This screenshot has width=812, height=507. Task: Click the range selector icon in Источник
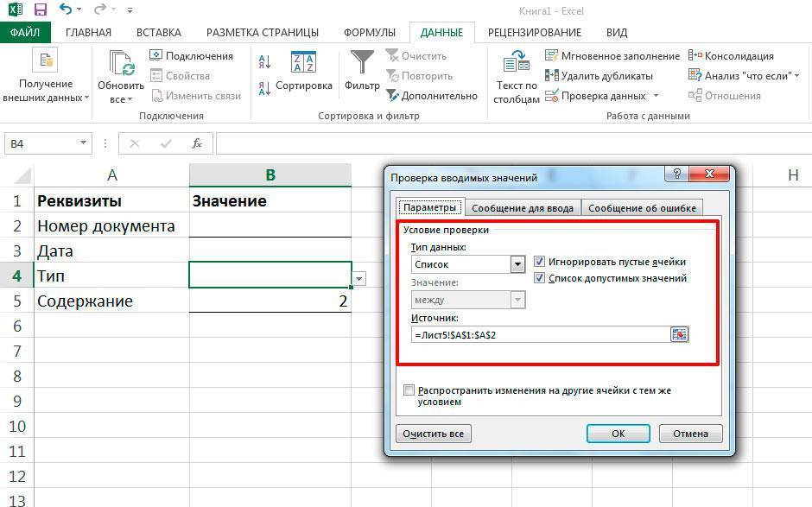679,335
